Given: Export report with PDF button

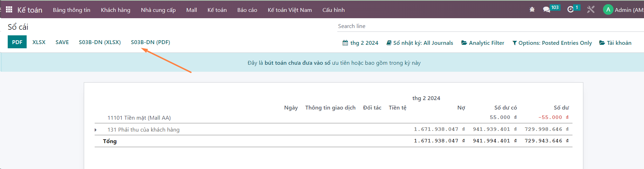Looking at the screenshot, I should (x=17, y=42).
